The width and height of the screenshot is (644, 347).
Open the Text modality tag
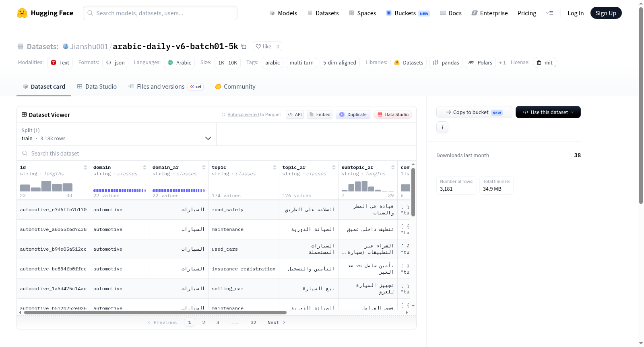[x=60, y=62]
